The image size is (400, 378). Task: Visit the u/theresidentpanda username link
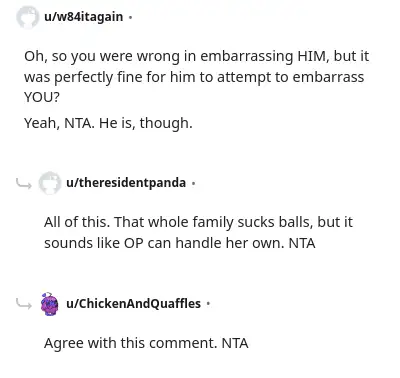[126, 183]
